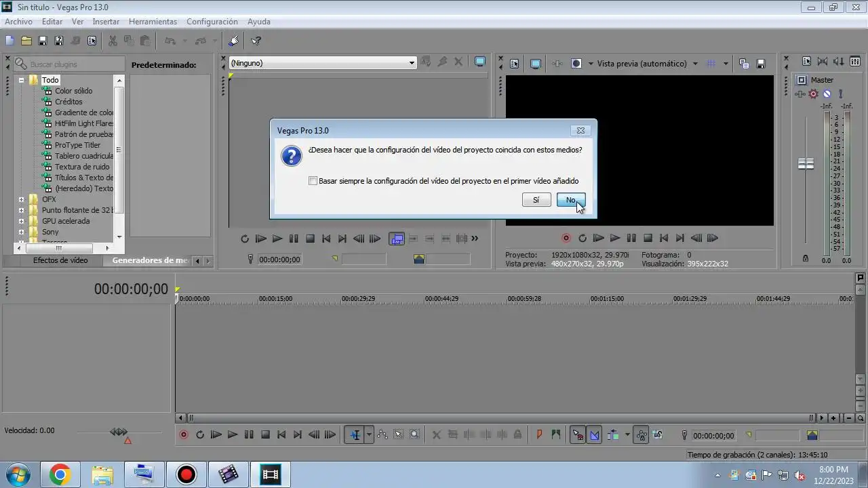Toggle Master fader lock icon
The image size is (868, 488).
[806, 258]
